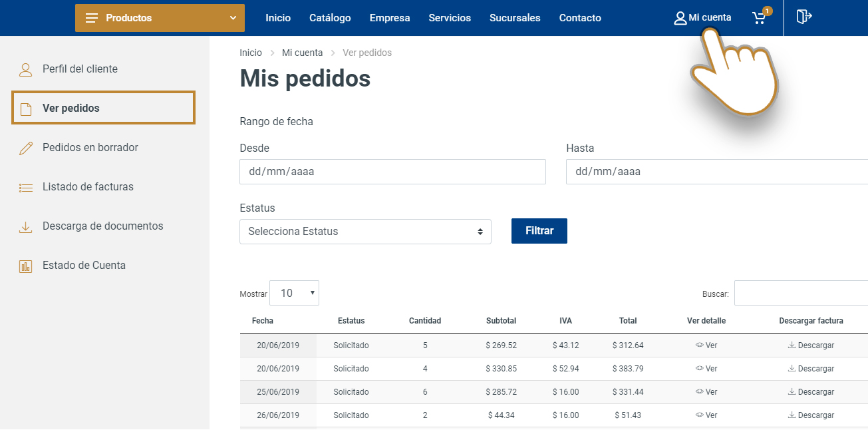Click the logout door icon
This screenshot has height=436, width=868.
804,17
